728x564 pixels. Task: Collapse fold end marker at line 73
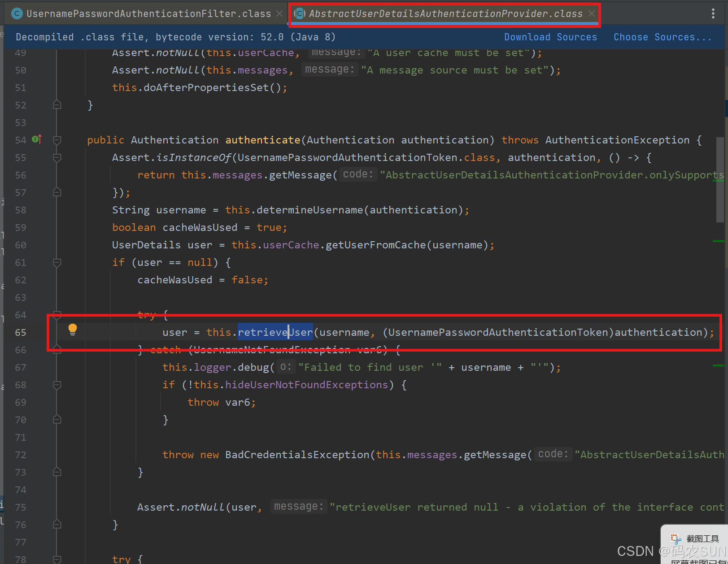point(57,472)
